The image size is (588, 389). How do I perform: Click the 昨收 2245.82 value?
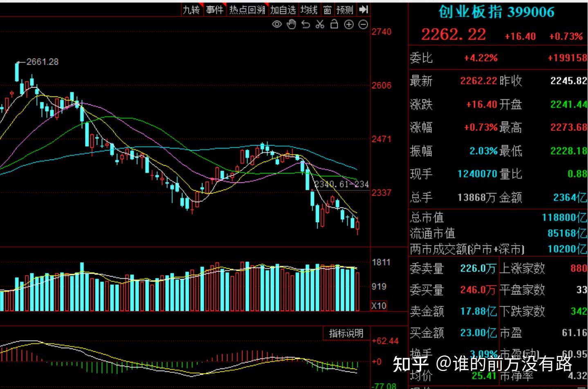tap(569, 81)
